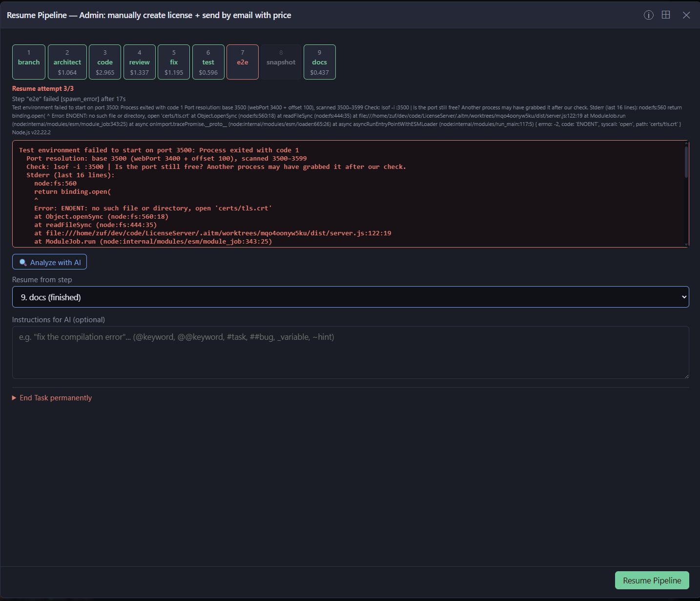Toggle the grid layout icon in title bar

click(666, 15)
